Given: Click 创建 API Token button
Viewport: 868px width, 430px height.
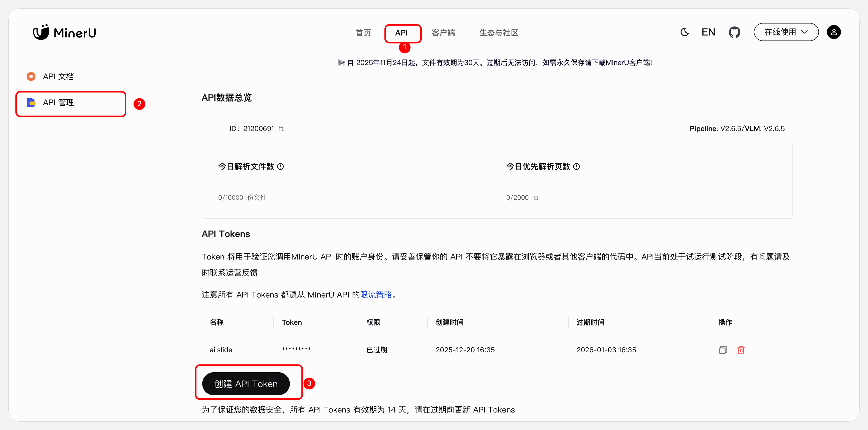Looking at the screenshot, I should pos(246,383).
